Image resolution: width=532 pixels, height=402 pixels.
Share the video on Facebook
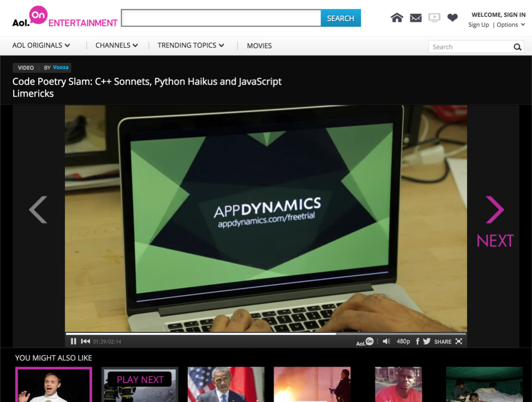(x=417, y=341)
